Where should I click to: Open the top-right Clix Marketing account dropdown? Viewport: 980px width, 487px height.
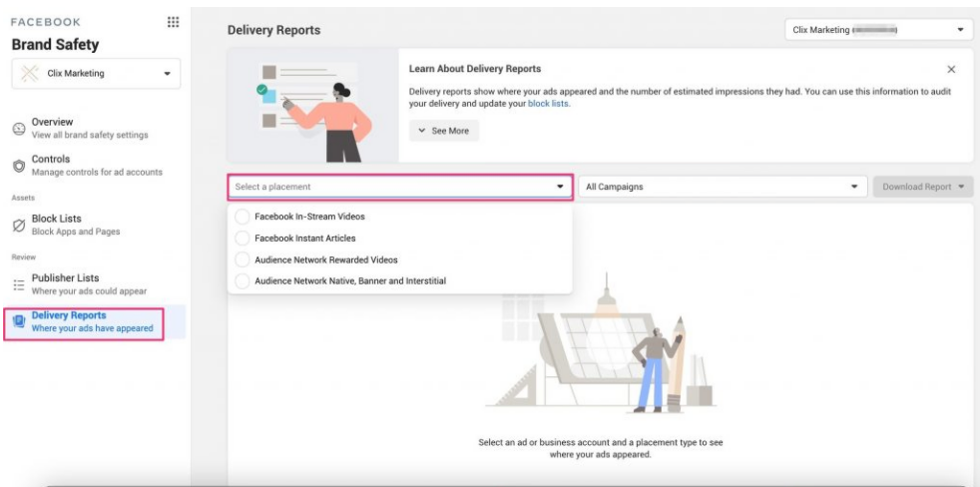(879, 30)
